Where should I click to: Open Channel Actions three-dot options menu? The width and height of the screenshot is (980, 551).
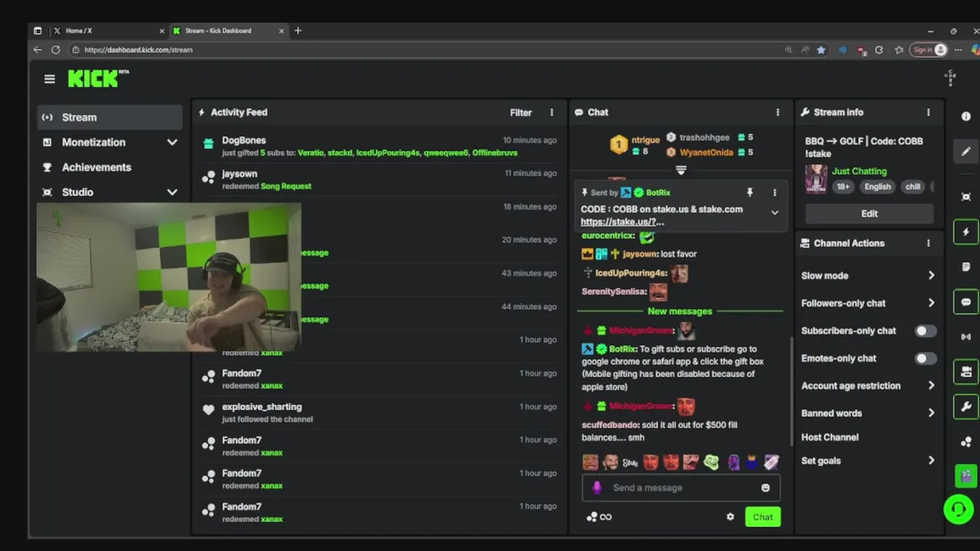pyautogui.click(x=928, y=243)
